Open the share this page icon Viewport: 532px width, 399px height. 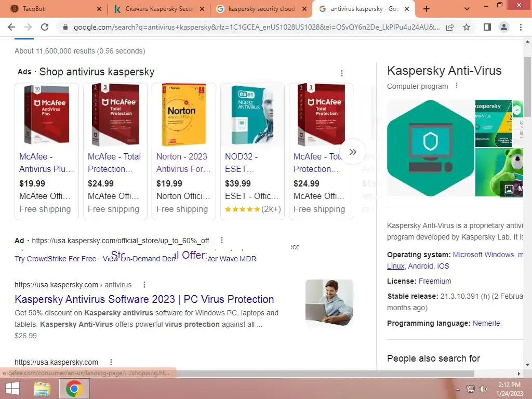(450, 27)
